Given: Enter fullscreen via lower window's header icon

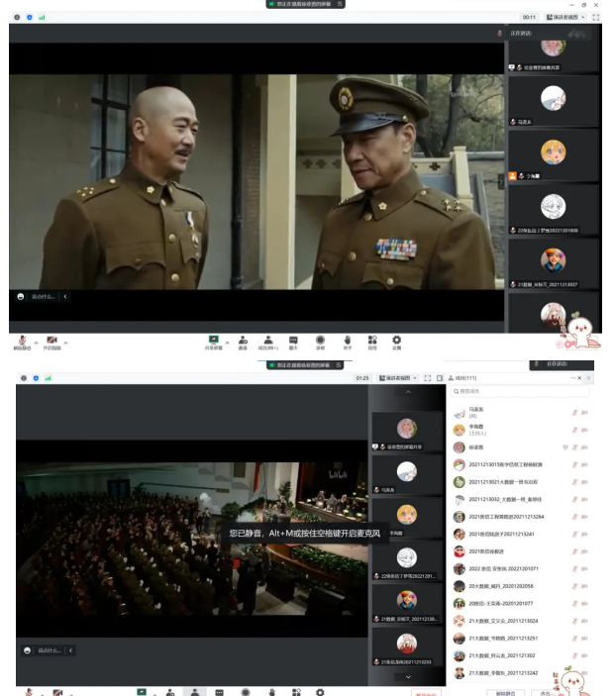Looking at the screenshot, I should pos(428,378).
